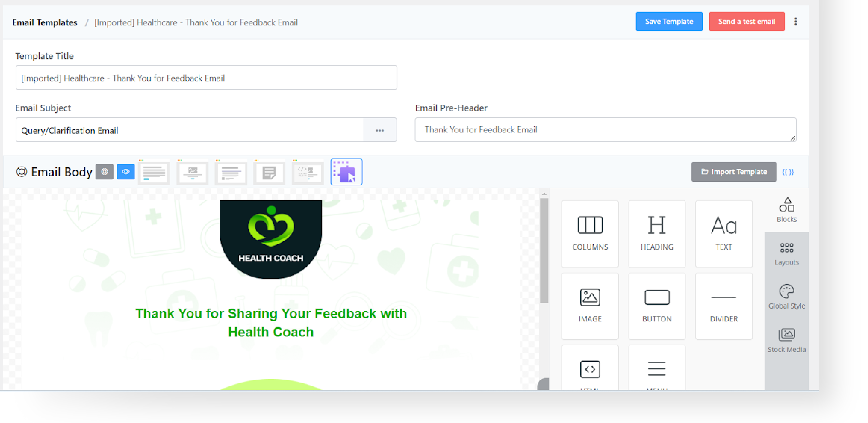The height and width of the screenshot is (423, 868).
Task: Add a COLUMNS block
Action: pyautogui.click(x=590, y=234)
